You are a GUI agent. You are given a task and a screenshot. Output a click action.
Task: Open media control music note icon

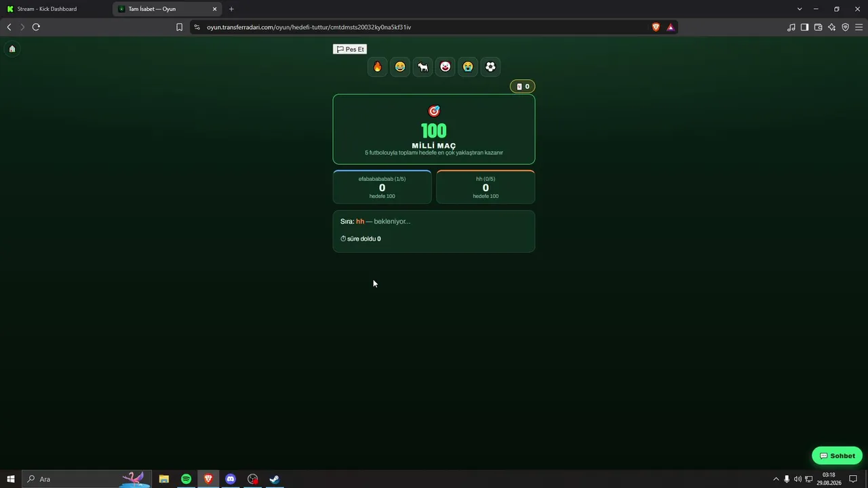pyautogui.click(x=791, y=27)
